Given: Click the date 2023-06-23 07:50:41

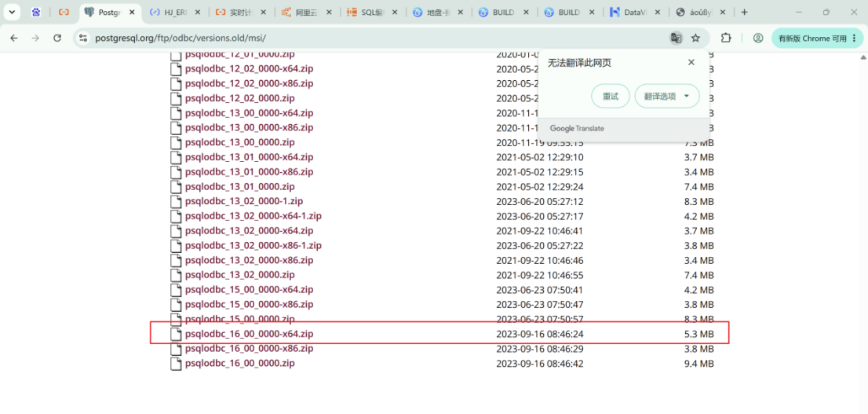Looking at the screenshot, I should [x=540, y=290].
